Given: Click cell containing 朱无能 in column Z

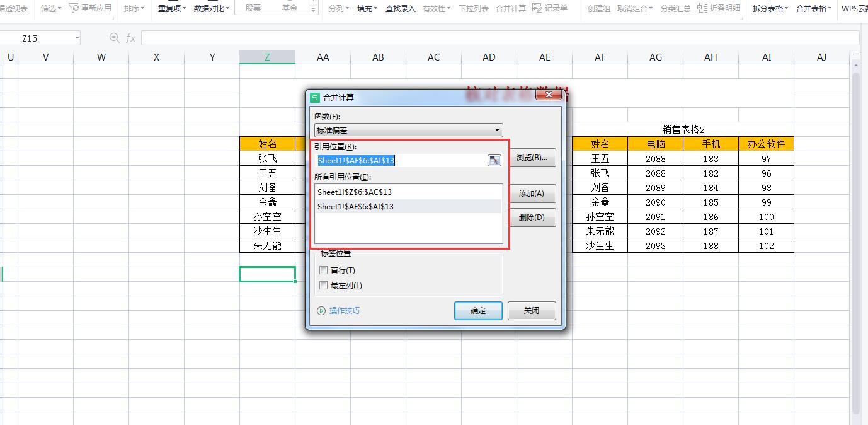Looking at the screenshot, I should (x=267, y=245).
